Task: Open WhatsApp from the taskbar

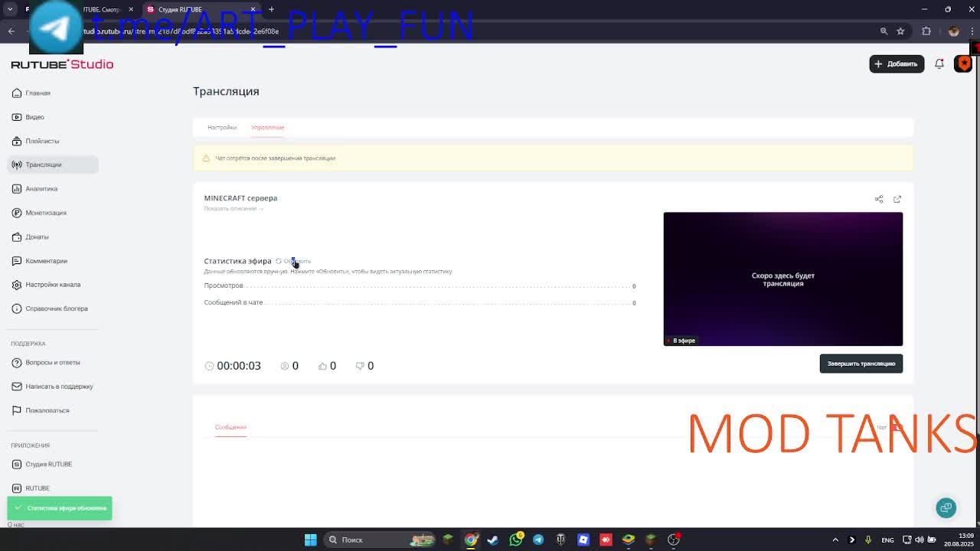Action: point(516,540)
